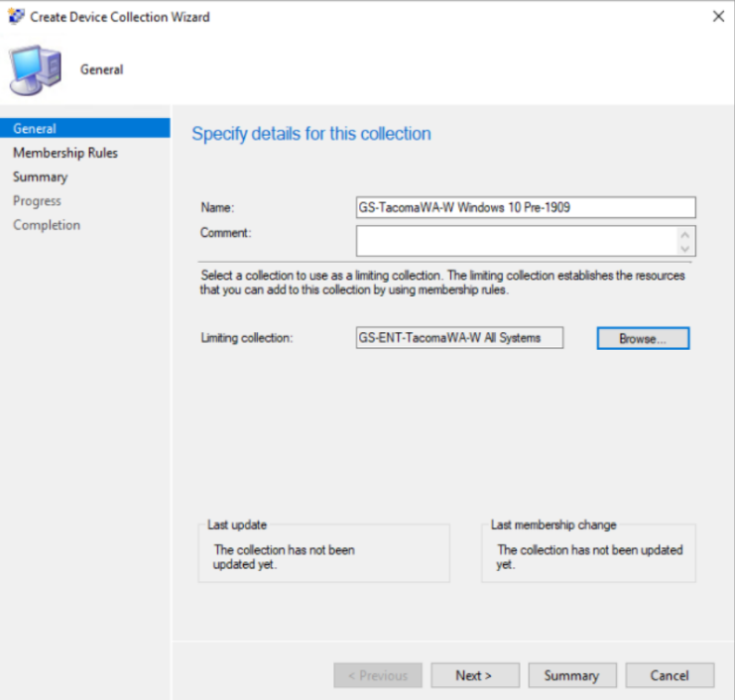Screen dimensions: 735x700
Task: Click the 'Specify details for this collection' heading
Action: point(311,134)
